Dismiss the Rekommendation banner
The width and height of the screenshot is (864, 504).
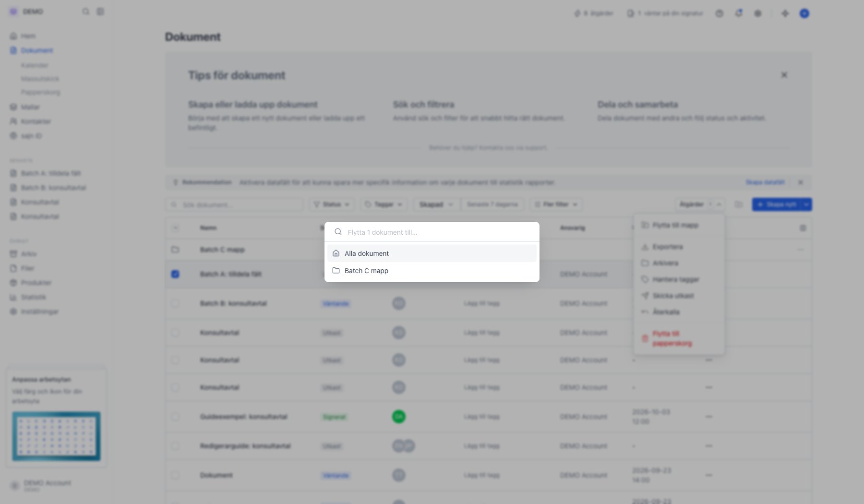800,182
